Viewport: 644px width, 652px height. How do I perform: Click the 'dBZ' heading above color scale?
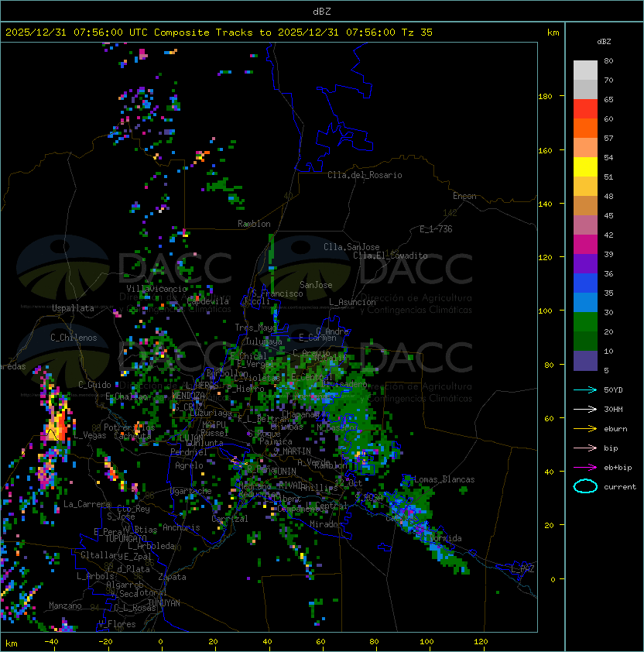coord(604,42)
